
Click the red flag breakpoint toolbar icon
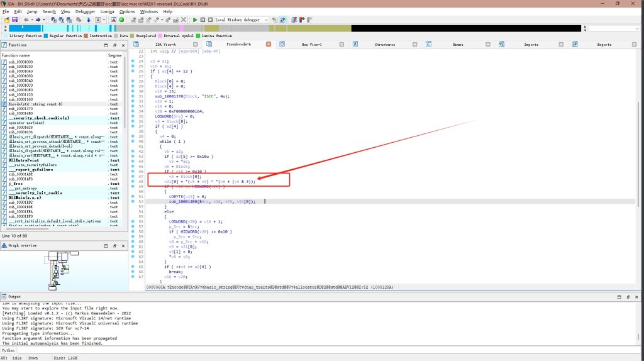pos(302,19)
